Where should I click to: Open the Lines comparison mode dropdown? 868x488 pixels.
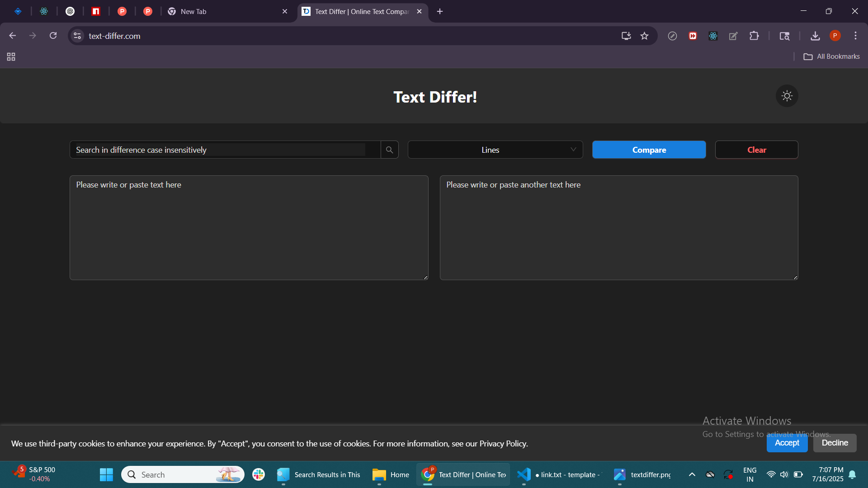495,150
